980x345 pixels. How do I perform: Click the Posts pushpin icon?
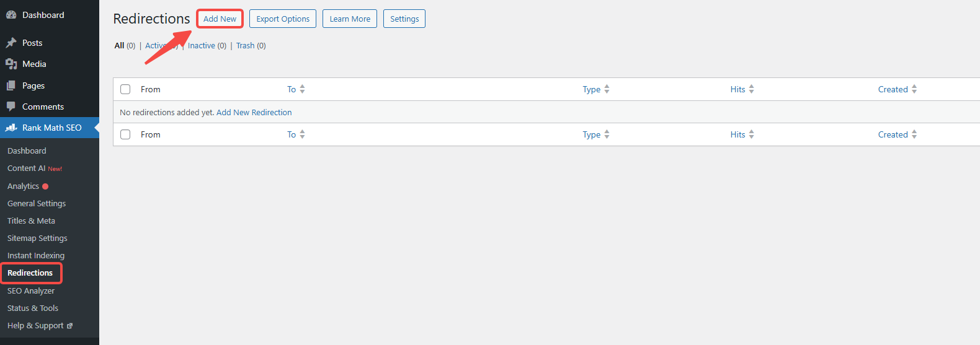[x=11, y=43]
